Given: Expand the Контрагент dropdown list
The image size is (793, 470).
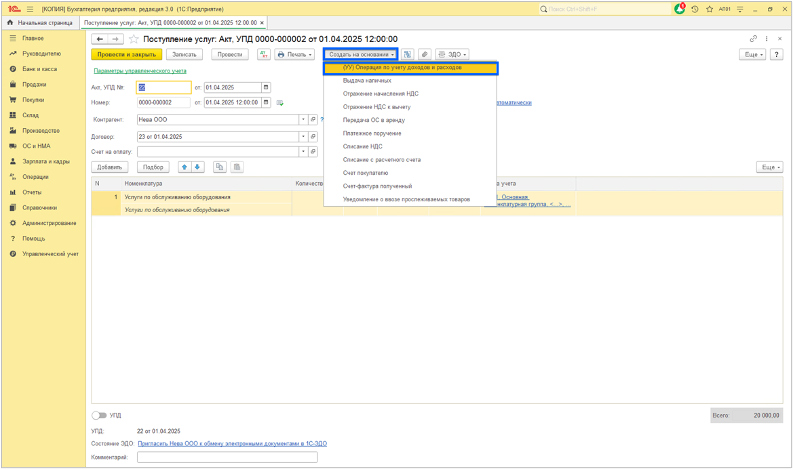Looking at the screenshot, I should pyautogui.click(x=303, y=119).
